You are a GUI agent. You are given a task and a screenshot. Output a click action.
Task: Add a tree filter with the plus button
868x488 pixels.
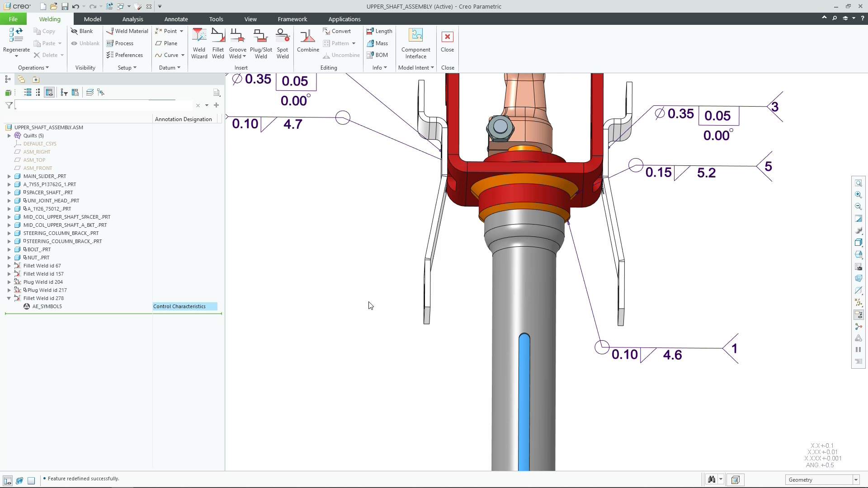point(217,105)
